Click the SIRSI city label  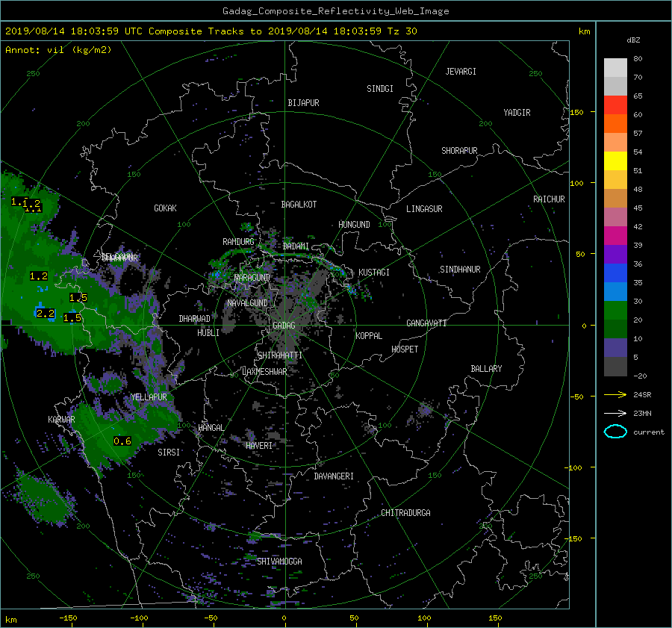pyautogui.click(x=169, y=453)
